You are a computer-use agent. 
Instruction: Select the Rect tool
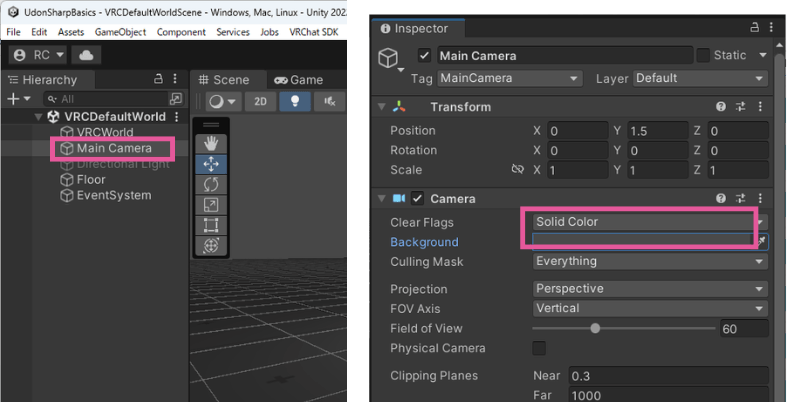click(x=211, y=225)
